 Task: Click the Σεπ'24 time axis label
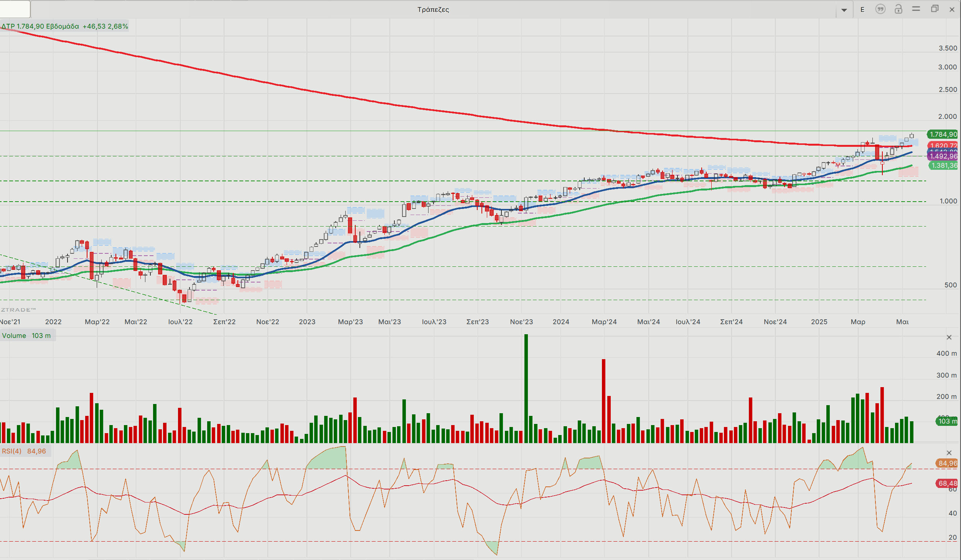pos(731,322)
